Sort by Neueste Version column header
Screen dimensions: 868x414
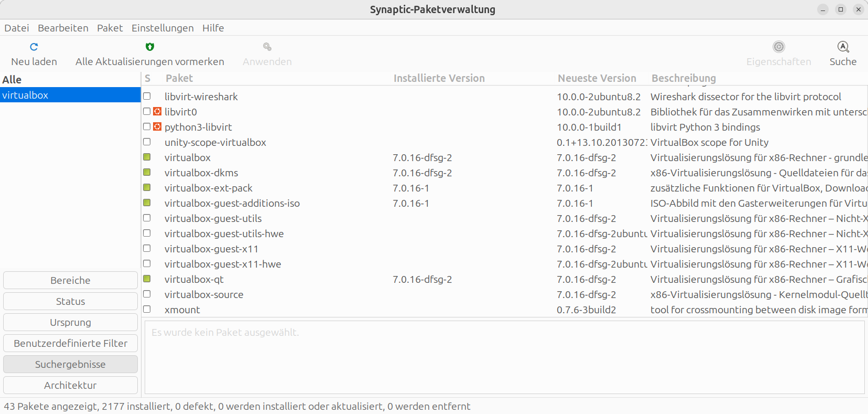(x=597, y=78)
